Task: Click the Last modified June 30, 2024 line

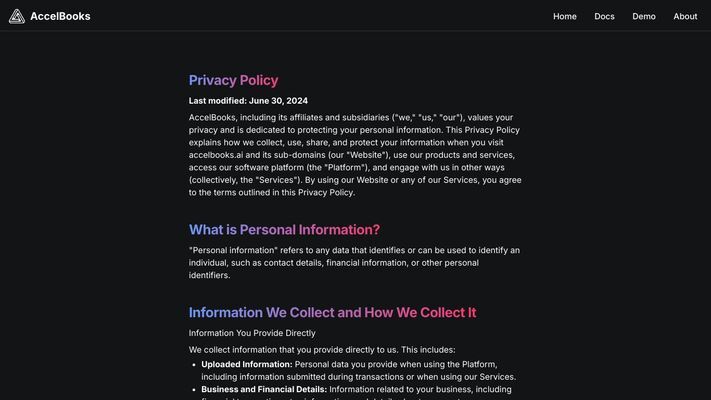Action: point(248,101)
